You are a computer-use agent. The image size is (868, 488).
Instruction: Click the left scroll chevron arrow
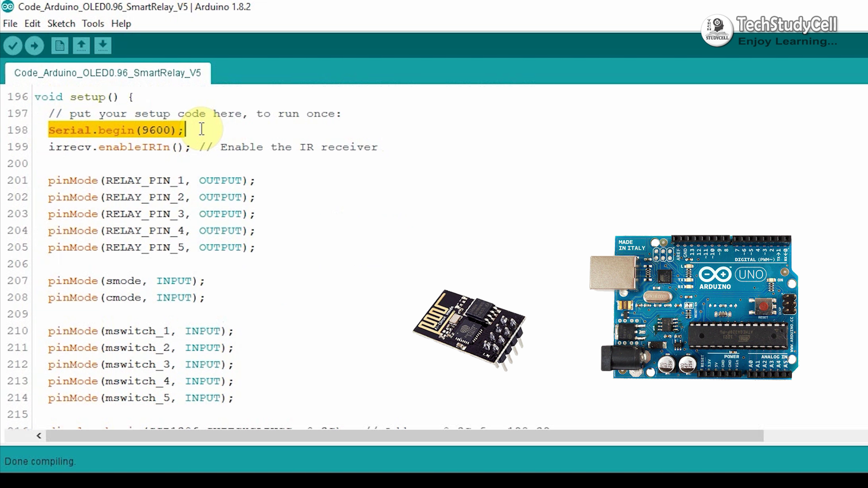[x=38, y=436]
